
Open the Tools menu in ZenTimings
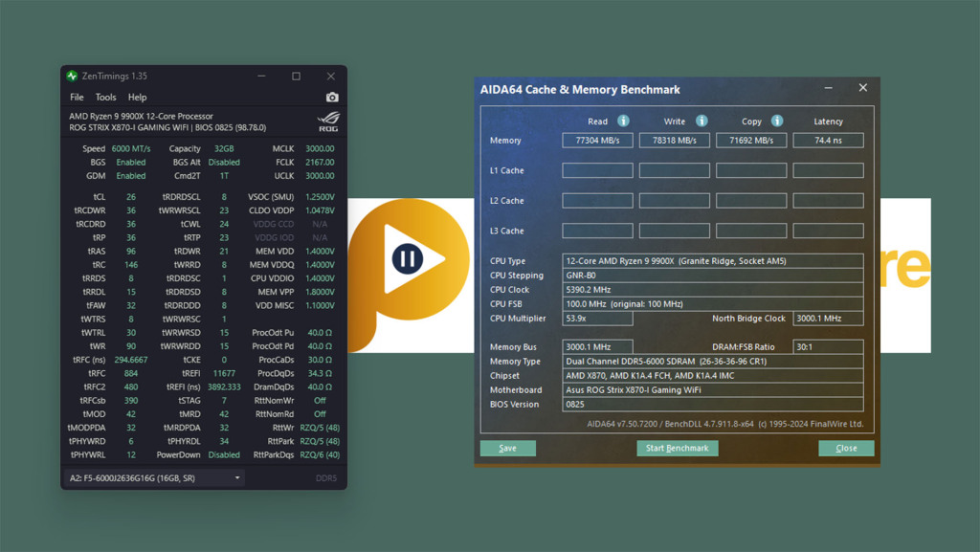(x=105, y=98)
